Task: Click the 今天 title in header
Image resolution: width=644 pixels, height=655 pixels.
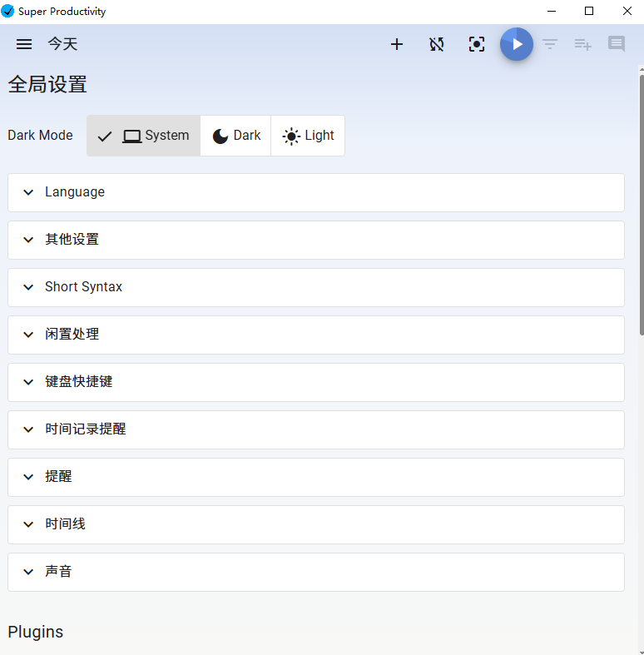Action: pos(62,44)
